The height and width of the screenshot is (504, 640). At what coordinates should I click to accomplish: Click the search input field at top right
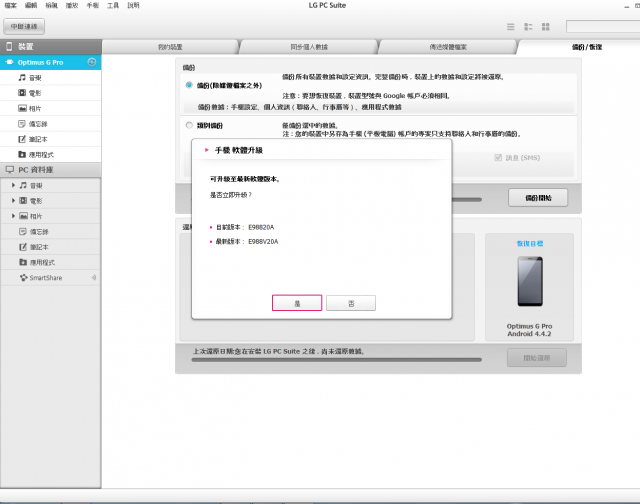[x=603, y=27]
